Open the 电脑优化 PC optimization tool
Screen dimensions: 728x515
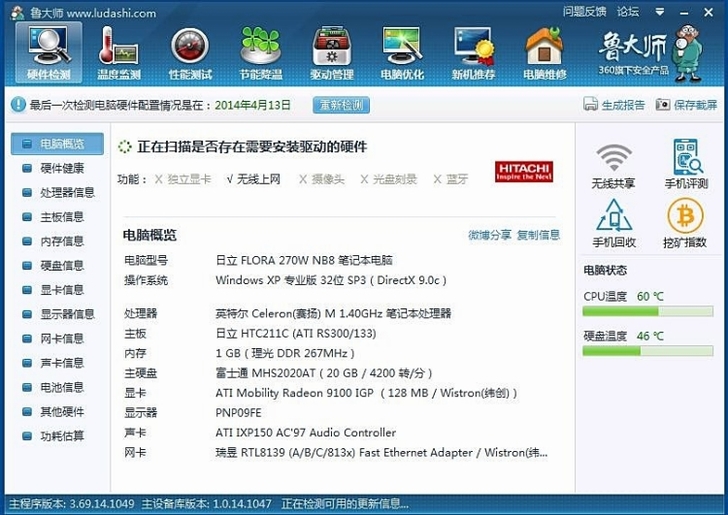(403, 52)
